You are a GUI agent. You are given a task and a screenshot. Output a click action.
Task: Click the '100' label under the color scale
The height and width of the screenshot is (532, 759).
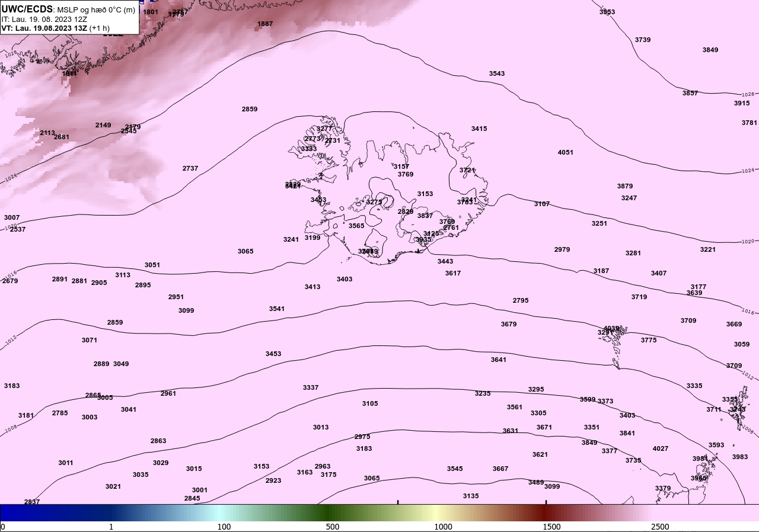tap(224, 527)
